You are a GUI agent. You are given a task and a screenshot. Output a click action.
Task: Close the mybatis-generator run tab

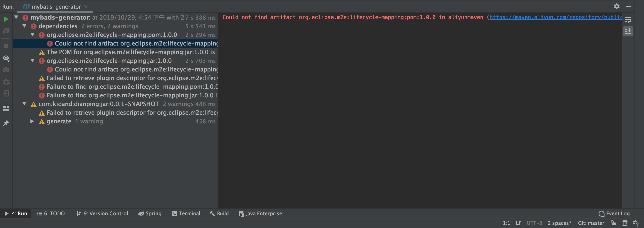[86, 7]
